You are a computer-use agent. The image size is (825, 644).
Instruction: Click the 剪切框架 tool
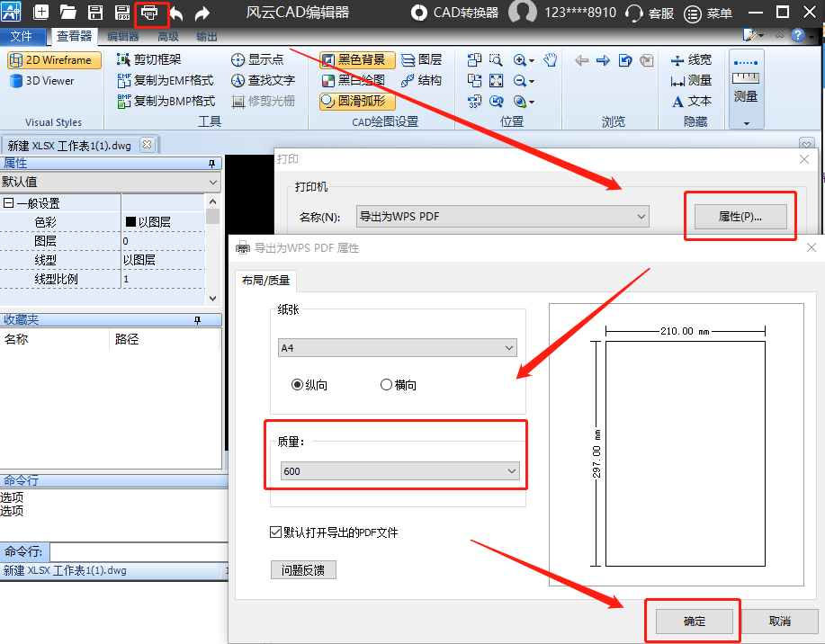coord(149,59)
